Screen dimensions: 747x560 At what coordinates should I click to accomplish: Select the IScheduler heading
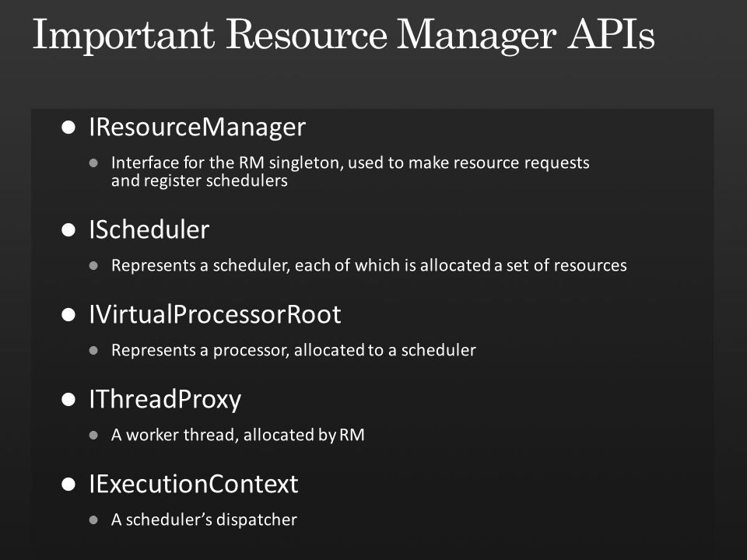(149, 230)
